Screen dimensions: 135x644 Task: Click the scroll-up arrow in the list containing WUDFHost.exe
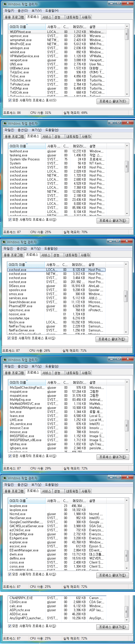pyautogui.click(x=127, y=26)
